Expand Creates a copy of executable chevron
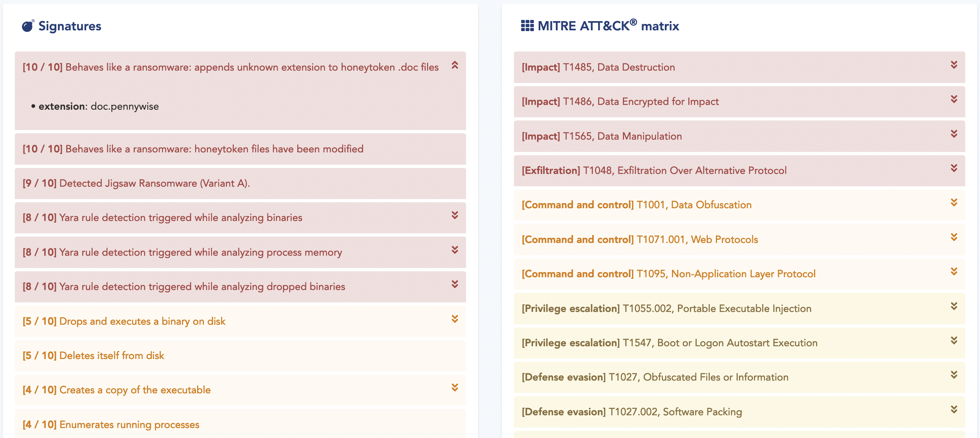This screenshot has width=980, height=438. click(x=454, y=388)
